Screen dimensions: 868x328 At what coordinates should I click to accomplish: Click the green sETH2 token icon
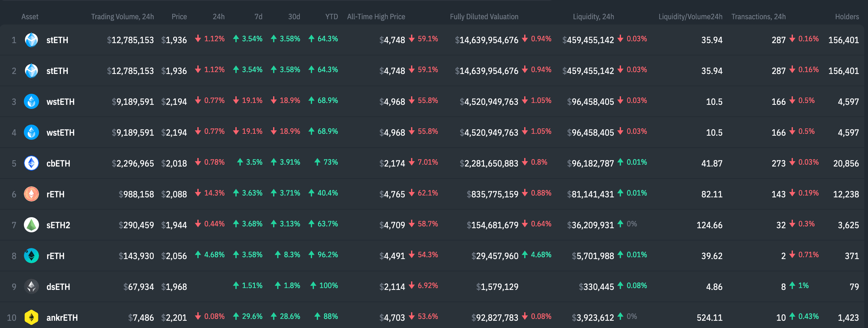[x=31, y=225]
